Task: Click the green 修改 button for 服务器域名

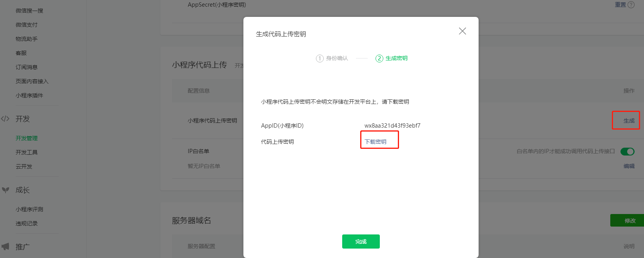Action: [627, 220]
